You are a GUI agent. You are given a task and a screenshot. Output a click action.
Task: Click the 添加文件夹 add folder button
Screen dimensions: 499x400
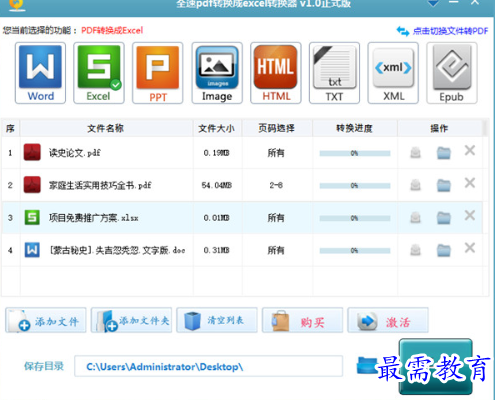click(131, 320)
